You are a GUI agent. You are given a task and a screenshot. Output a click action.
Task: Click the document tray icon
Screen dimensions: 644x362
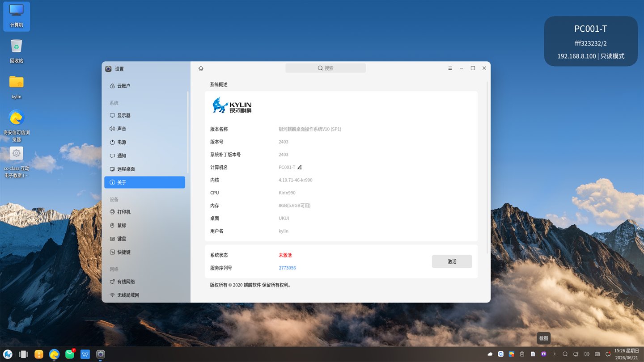pyautogui.click(x=533, y=354)
